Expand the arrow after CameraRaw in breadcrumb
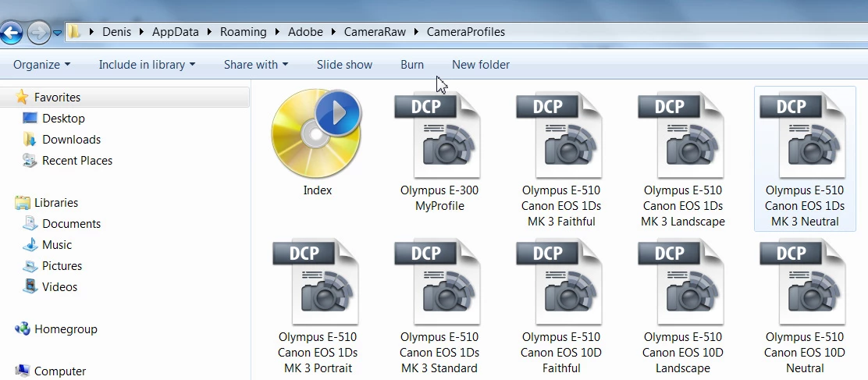 point(416,32)
